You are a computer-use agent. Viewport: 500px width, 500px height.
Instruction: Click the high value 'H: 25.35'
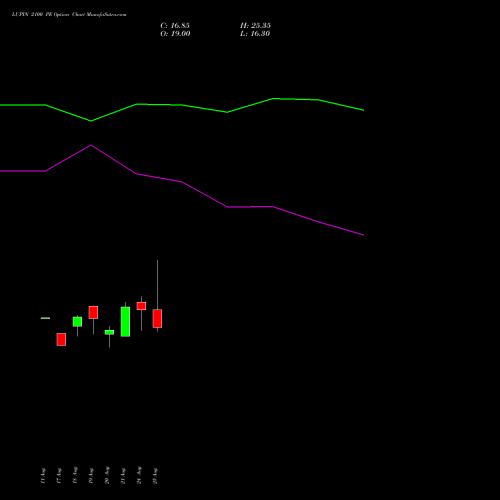pyautogui.click(x=255, y=26)
